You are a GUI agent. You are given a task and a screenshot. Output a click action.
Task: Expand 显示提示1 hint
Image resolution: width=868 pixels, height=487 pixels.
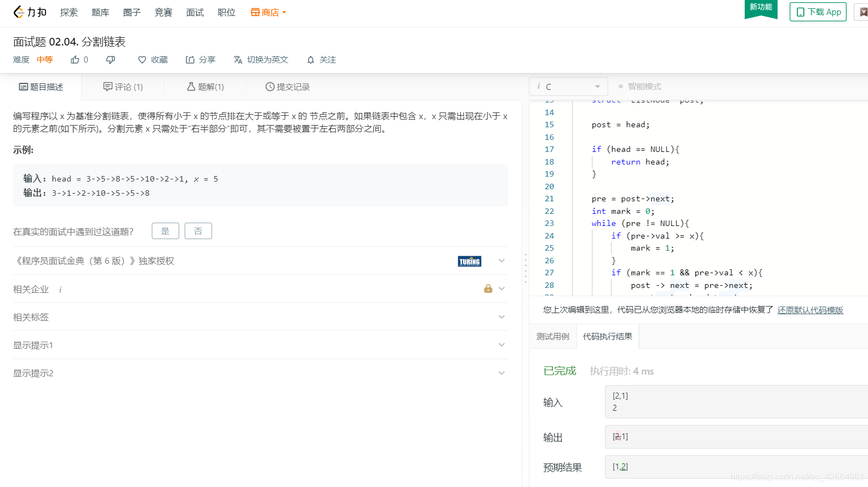pyautogui.click(x=260, y=345)
